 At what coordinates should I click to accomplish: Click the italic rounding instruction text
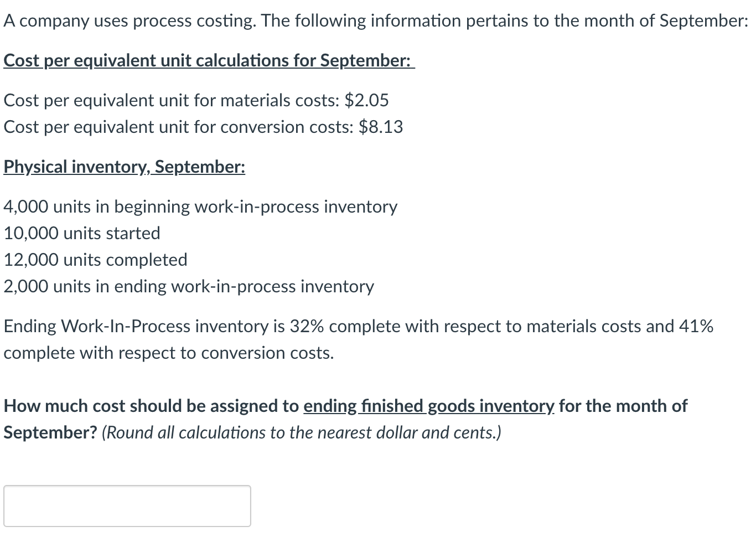[302, 432]
